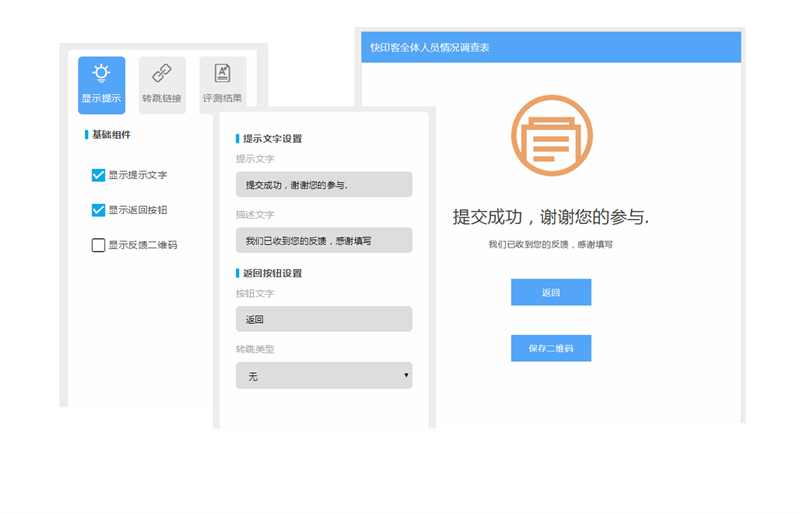Click the 快印客全体人员情况调查表 header title

[x=429, y=48]
